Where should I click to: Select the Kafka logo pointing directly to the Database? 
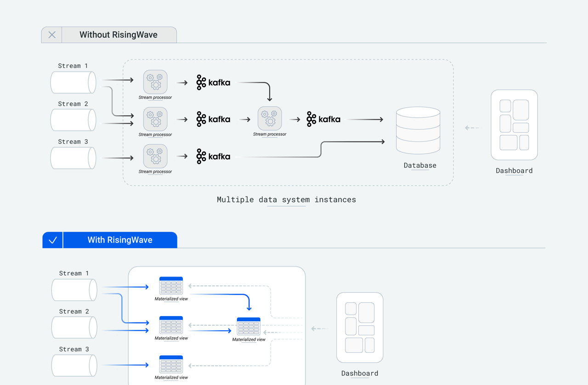click(x=323, y=119)
